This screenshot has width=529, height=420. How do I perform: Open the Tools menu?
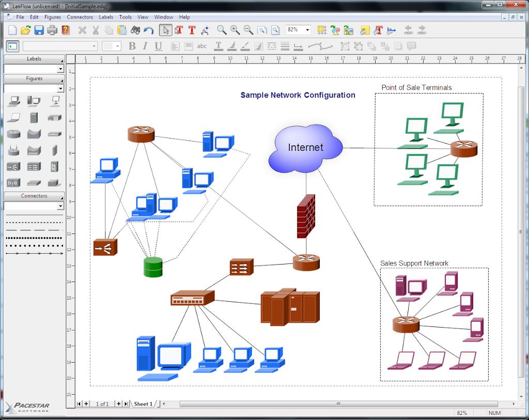[x=125, y=17]
